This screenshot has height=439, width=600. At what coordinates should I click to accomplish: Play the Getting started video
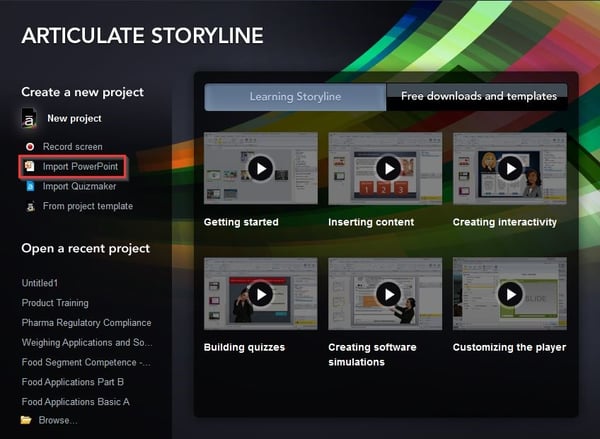(x=261, y=168)
